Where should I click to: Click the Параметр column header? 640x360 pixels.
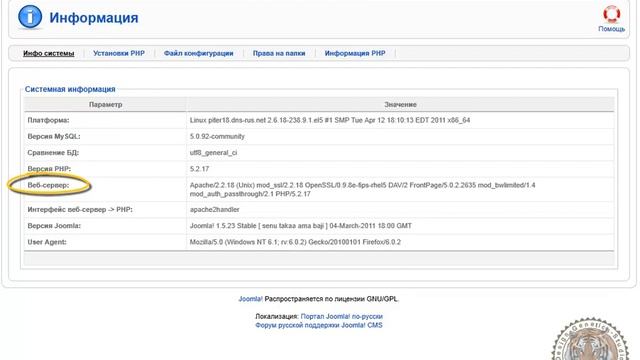105,104
